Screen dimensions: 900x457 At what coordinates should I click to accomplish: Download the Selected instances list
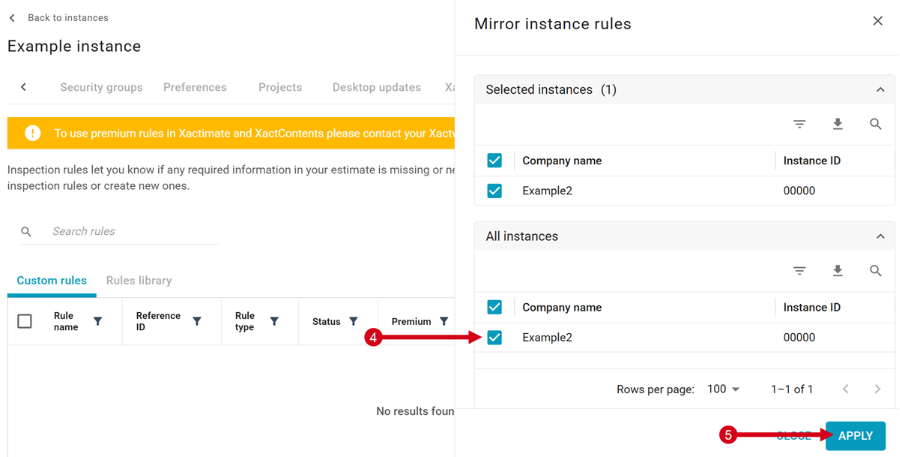coord(838,124)
